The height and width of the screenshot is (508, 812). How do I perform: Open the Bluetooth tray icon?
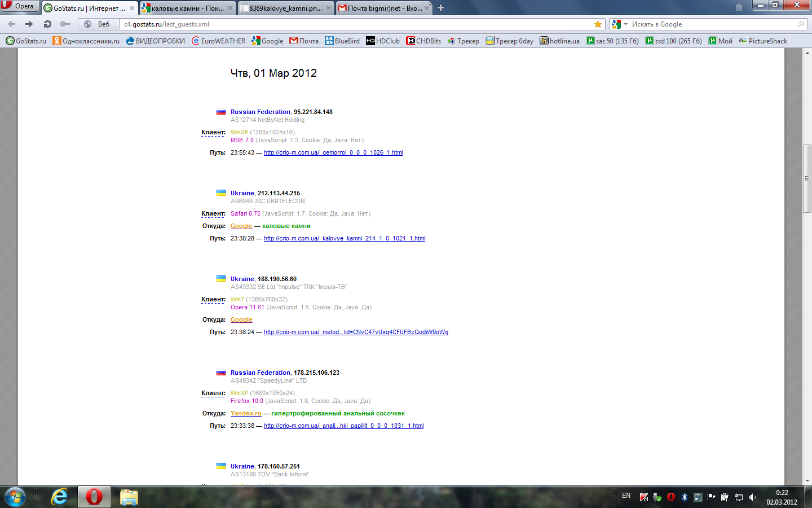(x=684, y=497)
